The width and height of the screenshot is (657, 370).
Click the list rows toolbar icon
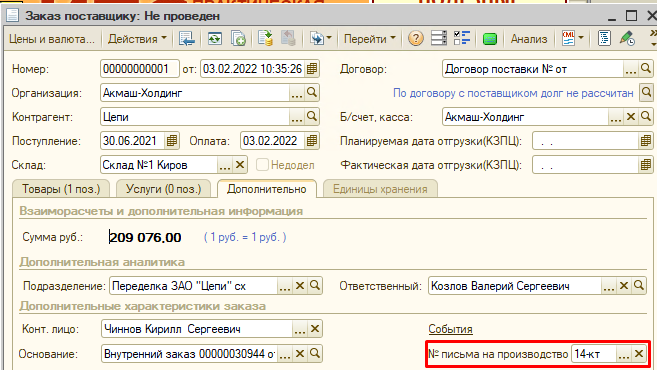[x=439, y=39]
